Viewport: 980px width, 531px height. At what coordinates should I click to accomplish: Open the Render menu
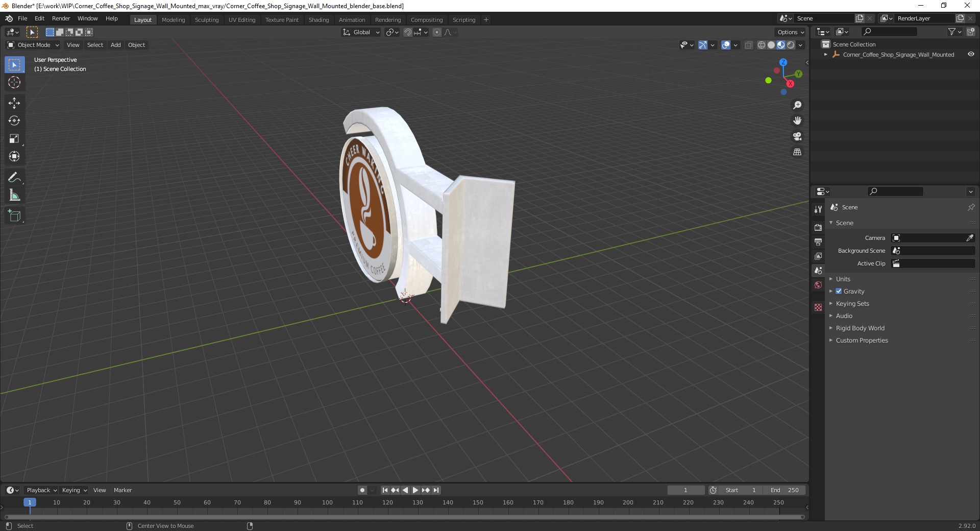61,18
